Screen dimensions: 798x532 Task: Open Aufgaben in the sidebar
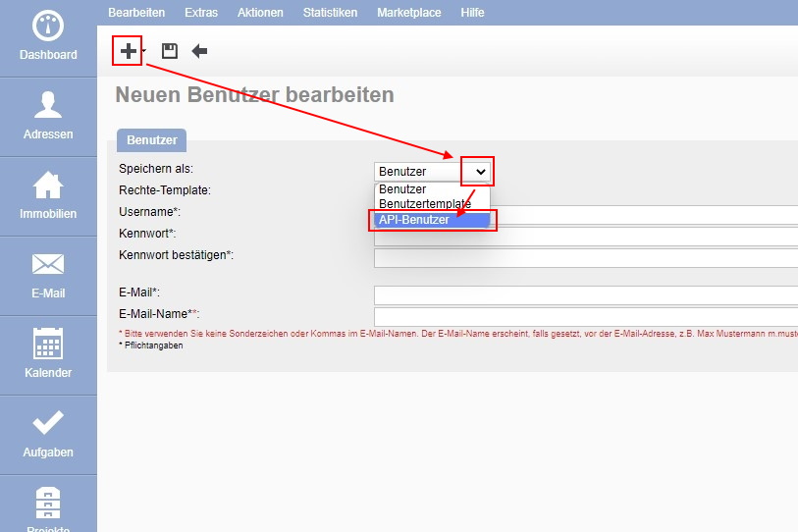(48, 435)
